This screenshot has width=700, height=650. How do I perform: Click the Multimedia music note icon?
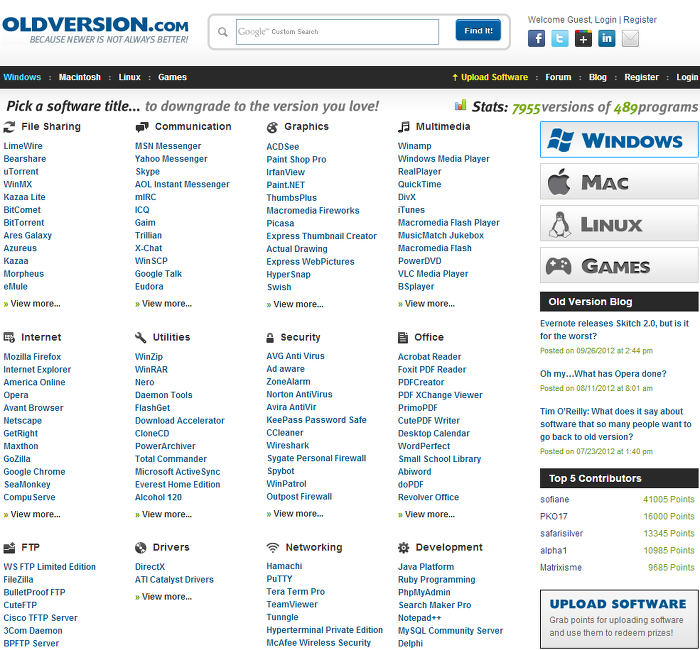point(404,127)
